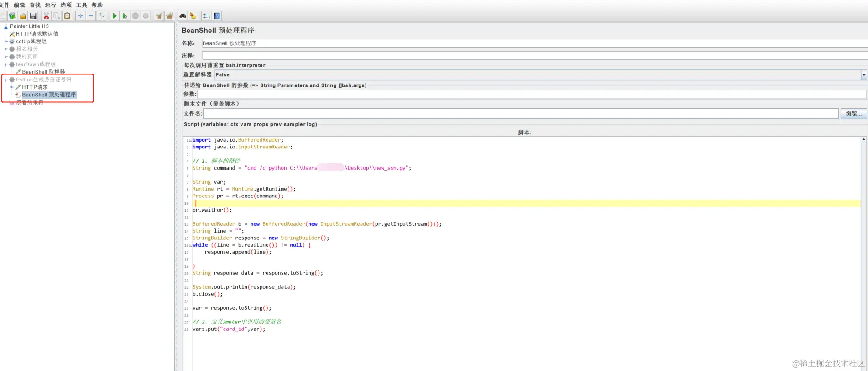Click the code line 'String var;'

click(209, 182)
